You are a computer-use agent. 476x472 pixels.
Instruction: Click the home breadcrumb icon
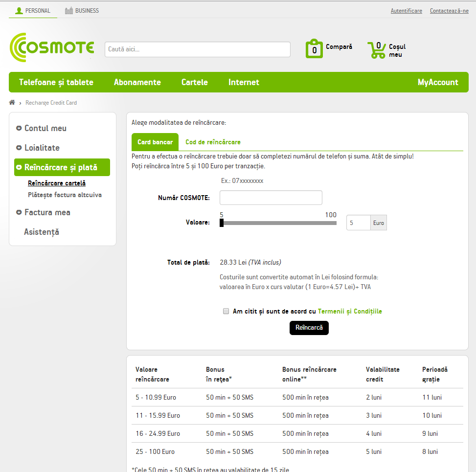point(12,102)
